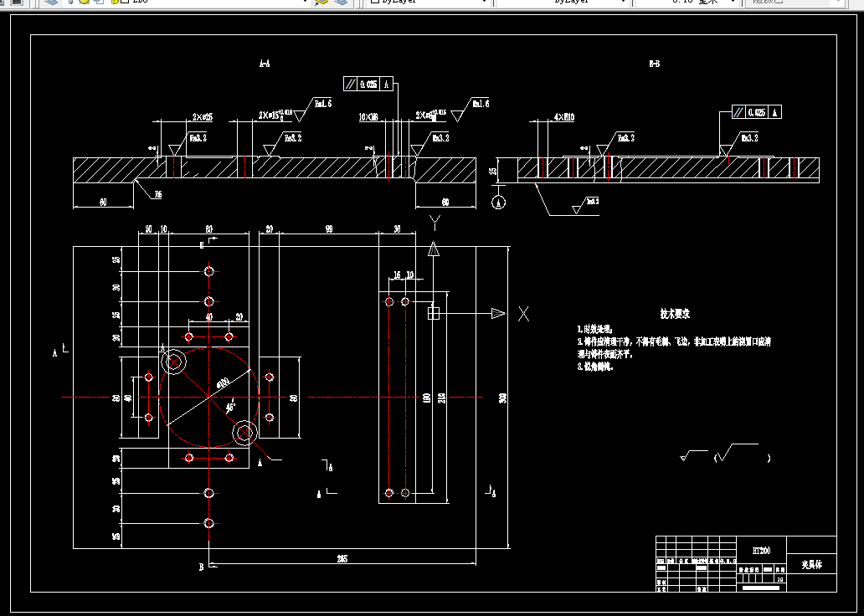
Task: Select the 技术要求 heading text
Action: point(675,314)
